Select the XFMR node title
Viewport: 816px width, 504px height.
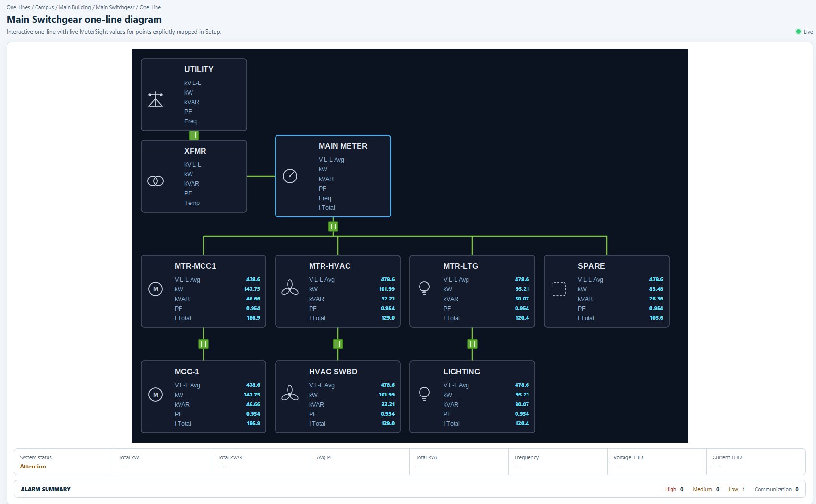pyautogui.click(x=195, y=151)
